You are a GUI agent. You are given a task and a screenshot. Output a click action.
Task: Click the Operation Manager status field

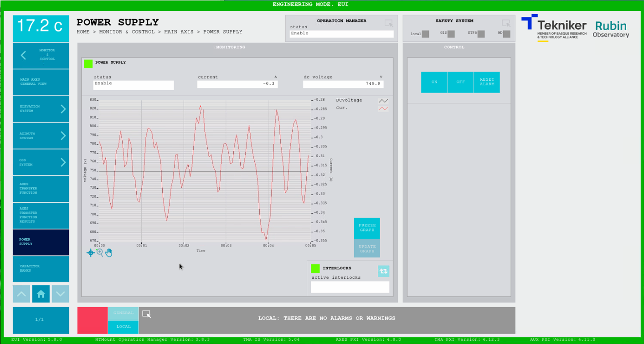(x=342, y=34)
